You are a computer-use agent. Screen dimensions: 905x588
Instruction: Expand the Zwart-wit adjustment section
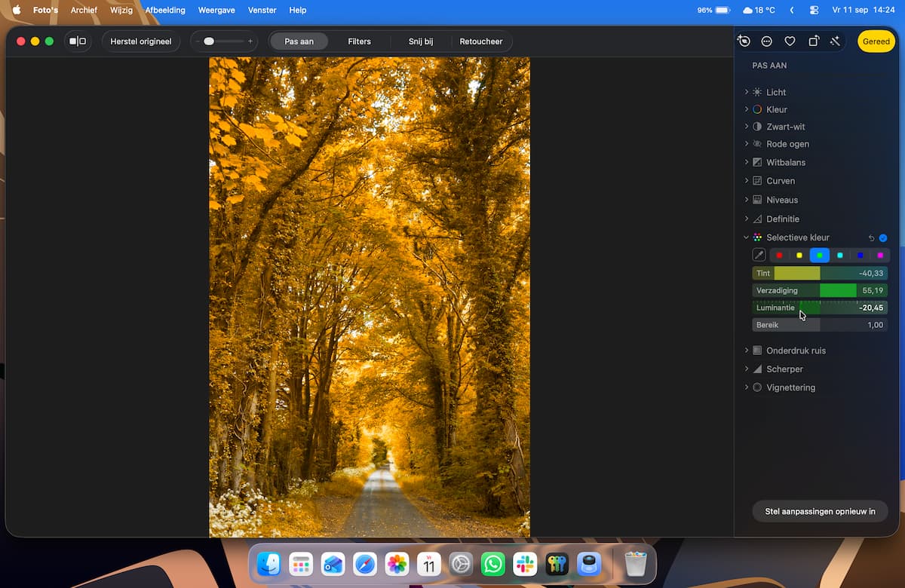click(747, 127)
